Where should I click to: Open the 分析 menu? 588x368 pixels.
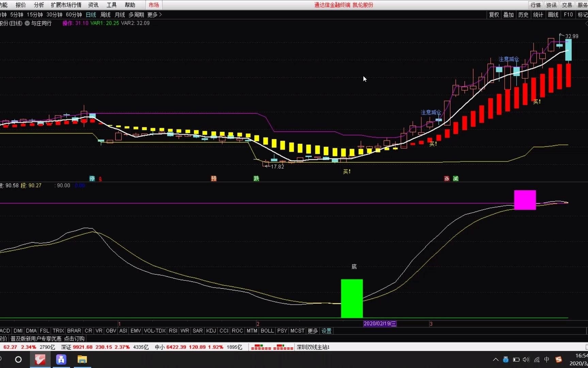(x=39, y=5)
